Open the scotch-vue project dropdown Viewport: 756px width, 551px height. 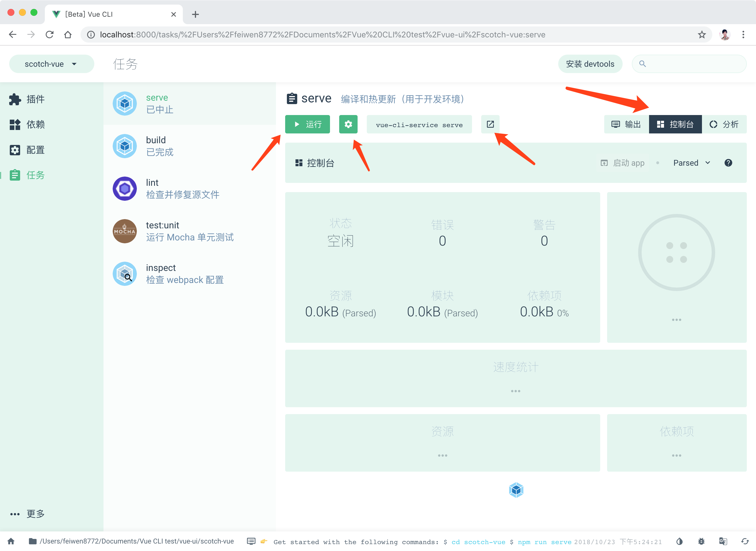pos(51,64)
